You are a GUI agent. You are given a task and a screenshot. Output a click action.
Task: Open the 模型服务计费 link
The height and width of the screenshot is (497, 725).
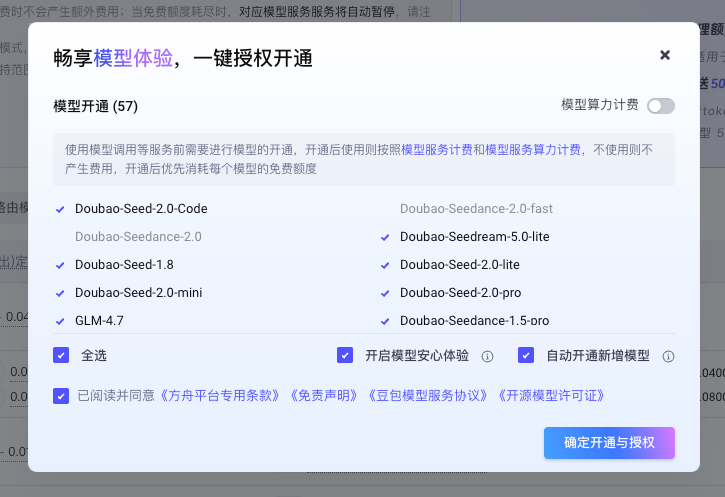click(x=437, y=150)
